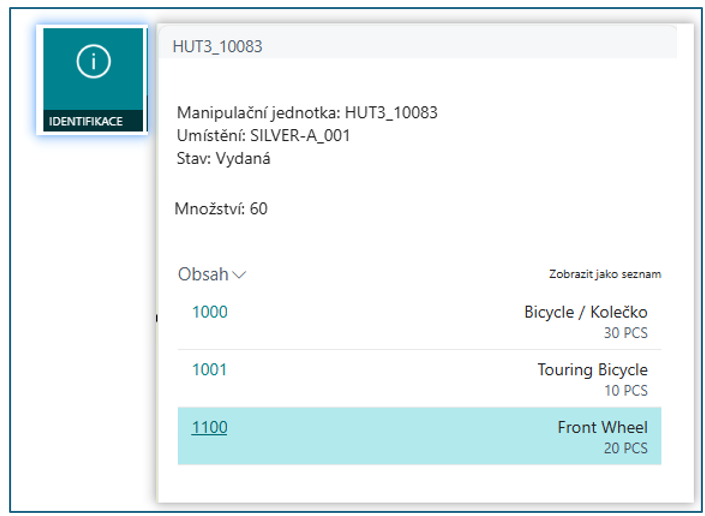Expand the Obsah dropdown chevron

point(239,275)
